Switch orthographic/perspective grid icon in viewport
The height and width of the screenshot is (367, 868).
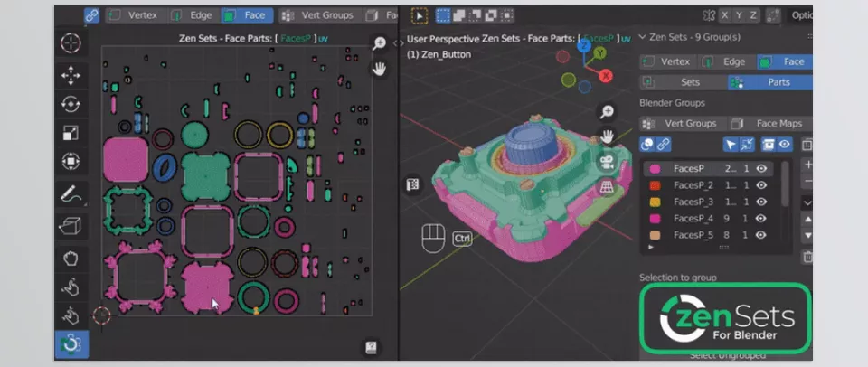click(x=608, y=187)
